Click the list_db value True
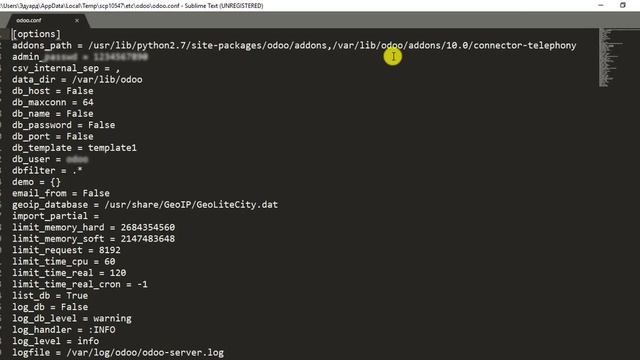Image resolution: width=640 pixels, height=360 pixels. 77,296
